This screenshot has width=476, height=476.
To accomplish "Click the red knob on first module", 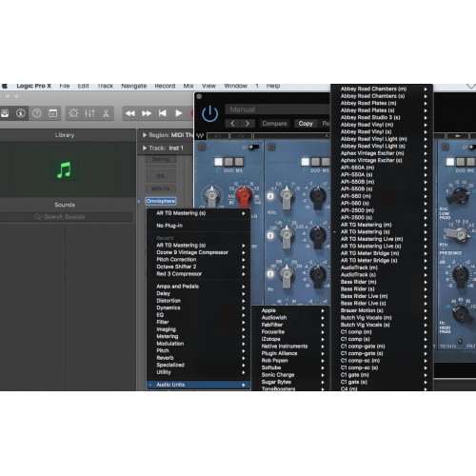I will pyautogui.click(x=244, y=196).
